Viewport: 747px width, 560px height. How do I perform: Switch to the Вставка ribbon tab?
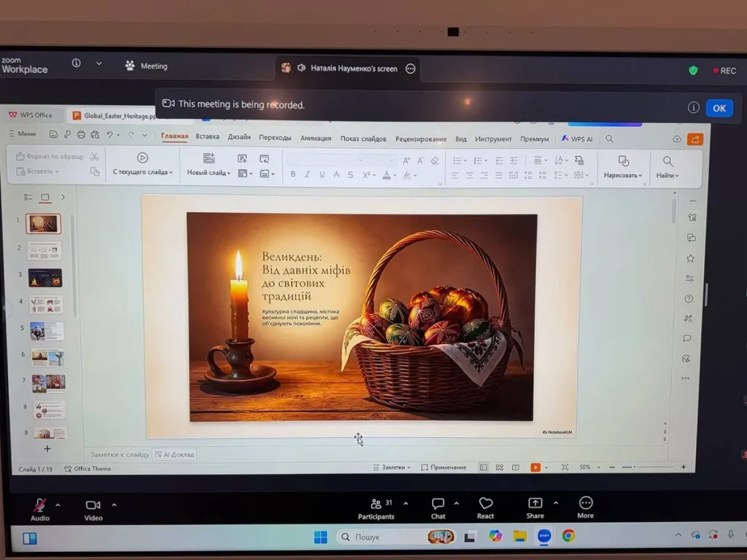point(207,137)
